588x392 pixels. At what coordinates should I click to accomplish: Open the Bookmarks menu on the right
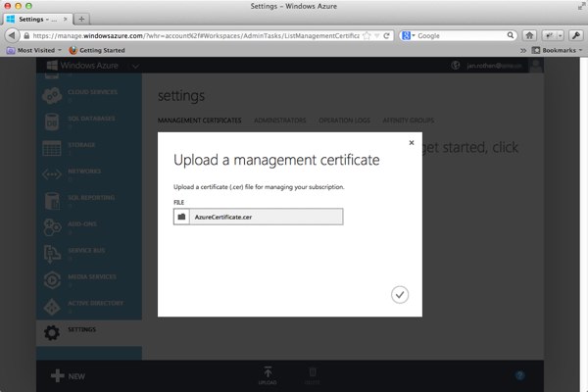(555, 49)
